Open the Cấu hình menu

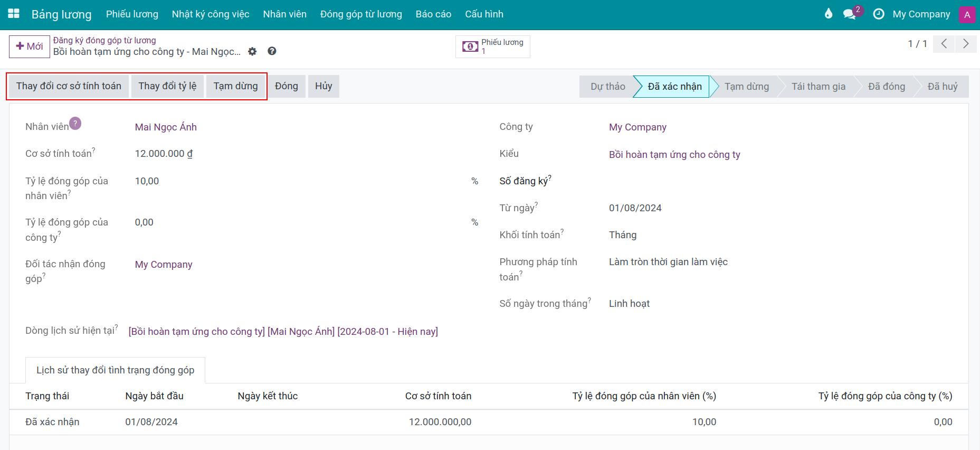[484, 14]
